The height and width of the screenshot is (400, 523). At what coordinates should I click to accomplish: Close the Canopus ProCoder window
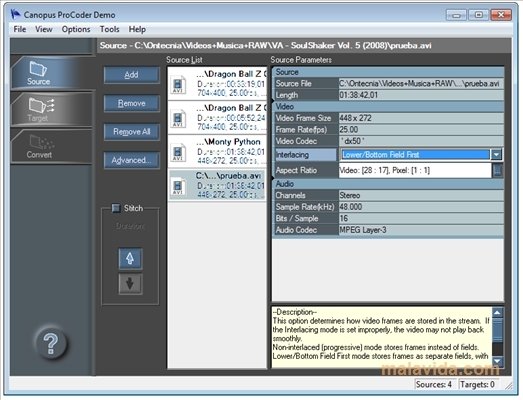point(501,15)
